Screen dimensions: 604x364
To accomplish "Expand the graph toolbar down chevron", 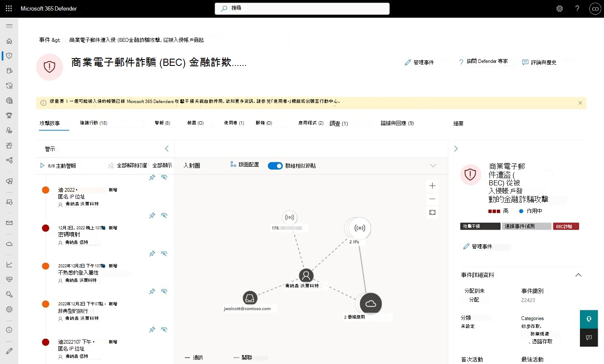I will pos(433,166).
